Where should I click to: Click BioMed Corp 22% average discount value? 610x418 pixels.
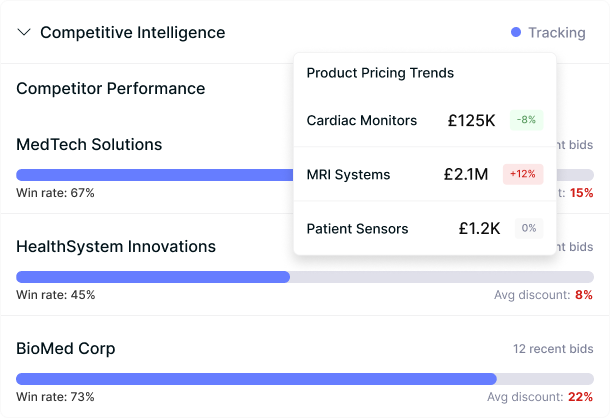click(580, 397)
